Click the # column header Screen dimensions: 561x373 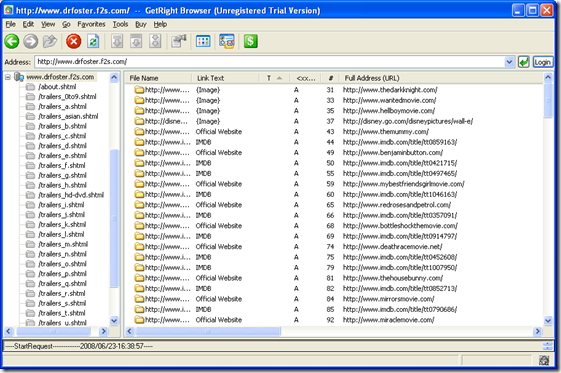tap(331, 78)
